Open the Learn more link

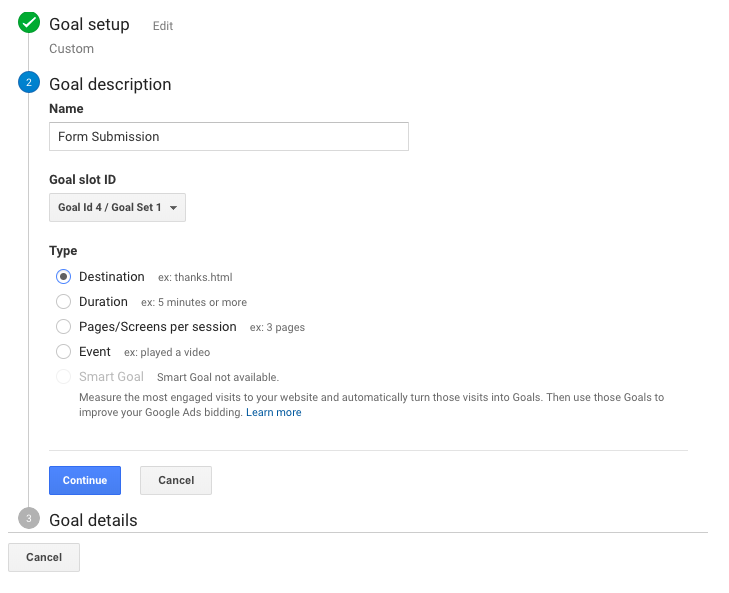pyautogui.click(x=273, y=413)
